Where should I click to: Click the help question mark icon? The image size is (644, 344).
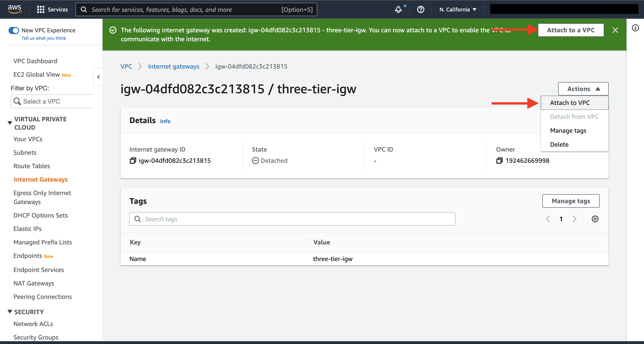[x=421, y=9]
